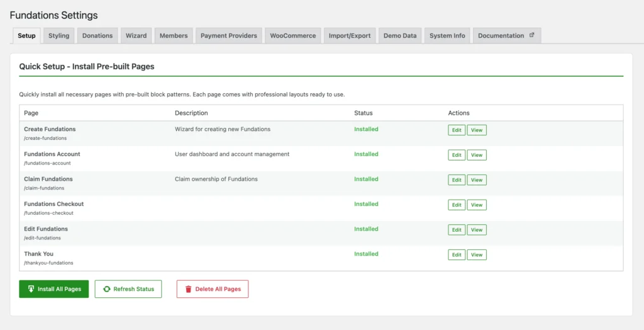View the Edit Fundations page

477,230
